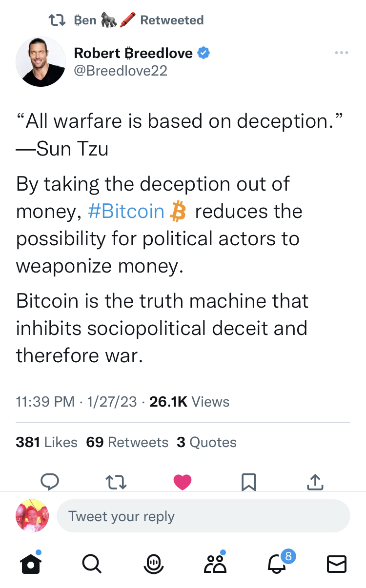This screenshot has width=366, height=588.
Task: Share the tweet via share icon
Action: [315, 482]
